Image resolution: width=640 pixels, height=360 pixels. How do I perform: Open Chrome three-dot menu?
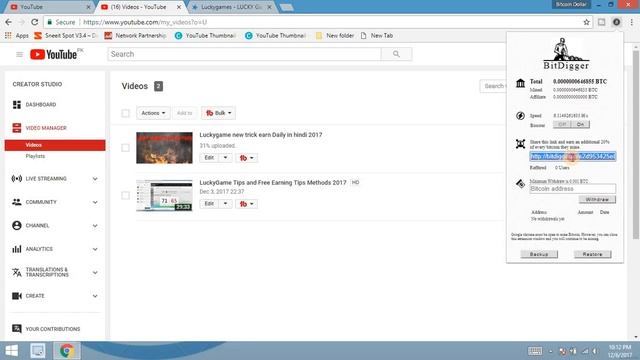632,22
